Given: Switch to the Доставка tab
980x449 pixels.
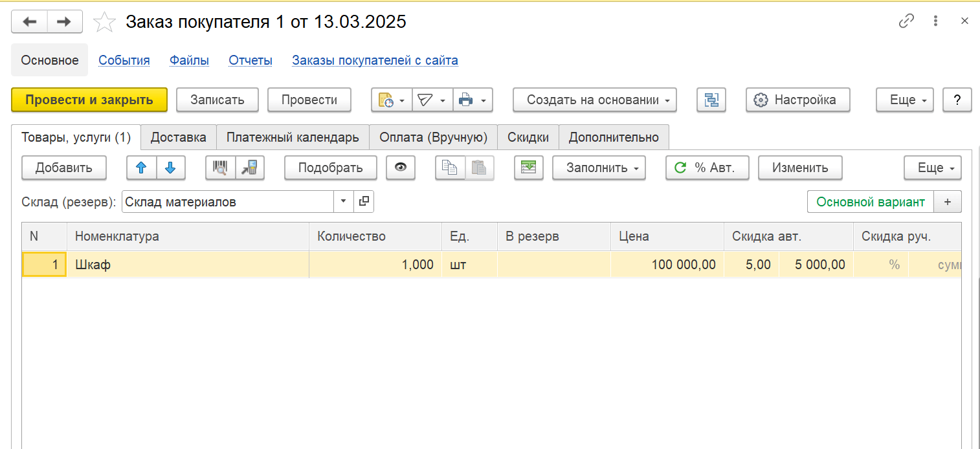Looking at the screenshot, I should click(x=178, y=137).
